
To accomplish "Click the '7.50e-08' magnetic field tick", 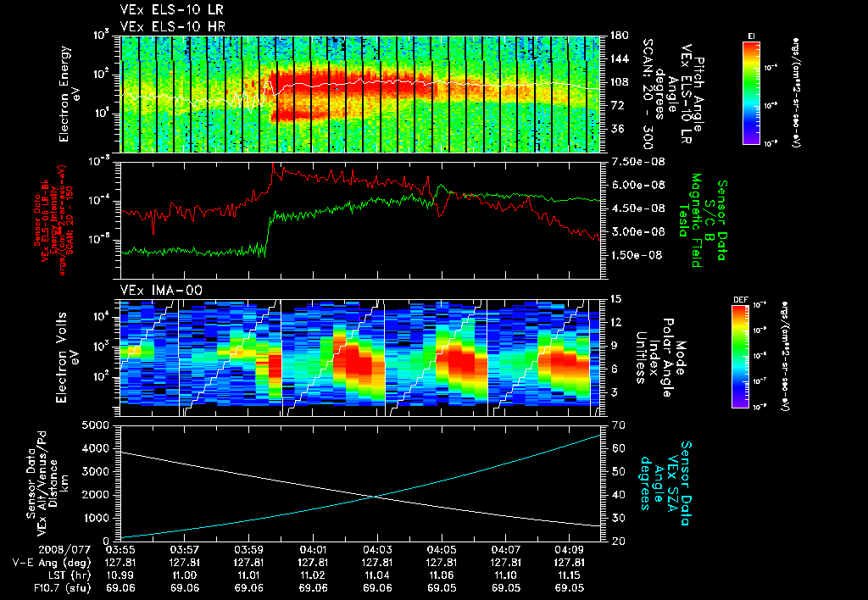I will pyautogui.click(x=637, y=162).
